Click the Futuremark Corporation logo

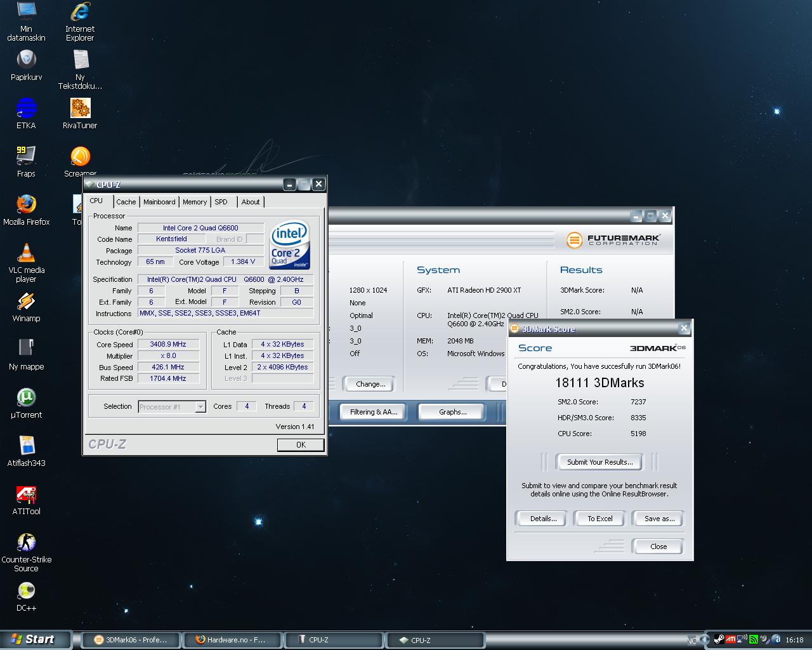613,239
